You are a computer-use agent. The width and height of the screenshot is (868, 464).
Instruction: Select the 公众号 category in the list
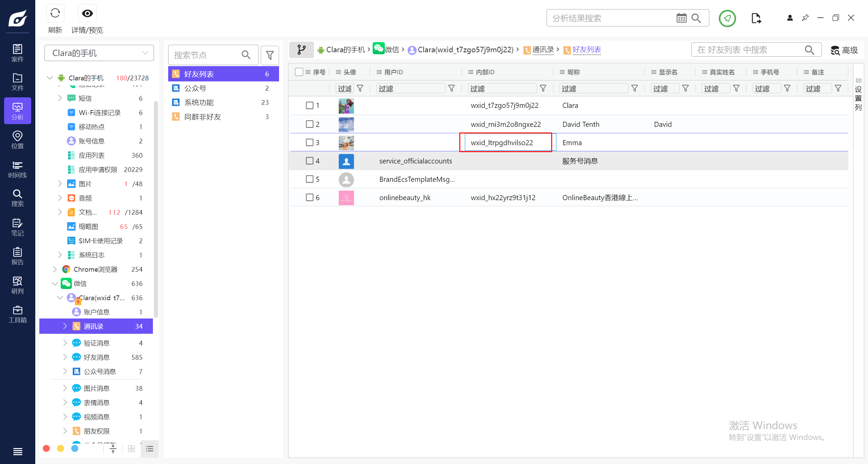coord(195,88)
